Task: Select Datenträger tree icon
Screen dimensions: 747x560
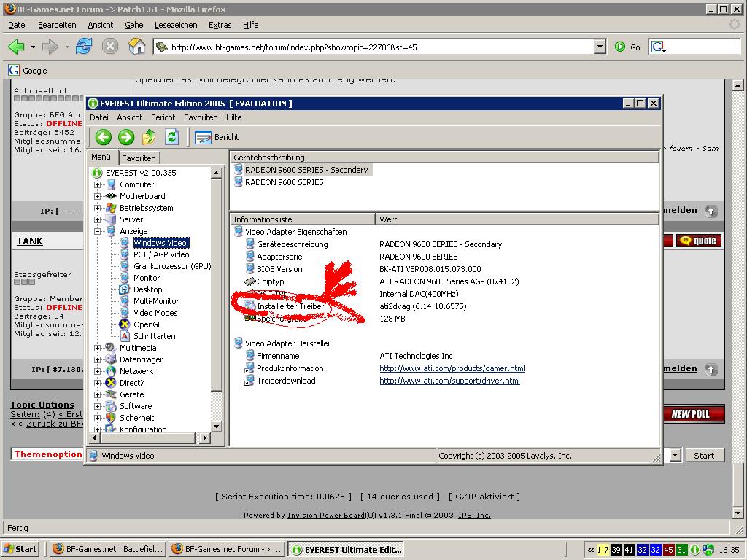Action: pos(111,359)
